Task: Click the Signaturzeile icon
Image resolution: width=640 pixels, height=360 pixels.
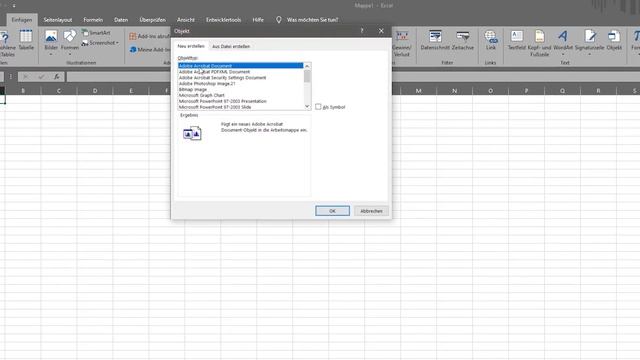Action: tap(589, 40)
